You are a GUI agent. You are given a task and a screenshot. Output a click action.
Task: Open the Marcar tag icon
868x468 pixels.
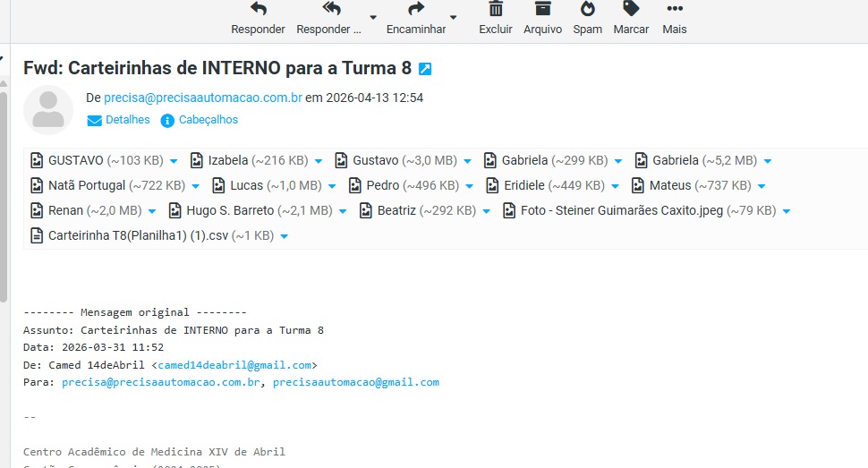[631, 10]
